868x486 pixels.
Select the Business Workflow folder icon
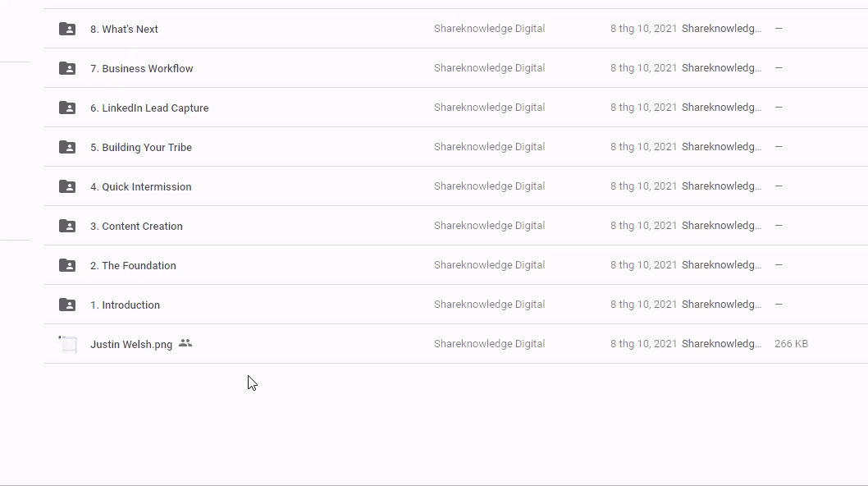point(67,68)
